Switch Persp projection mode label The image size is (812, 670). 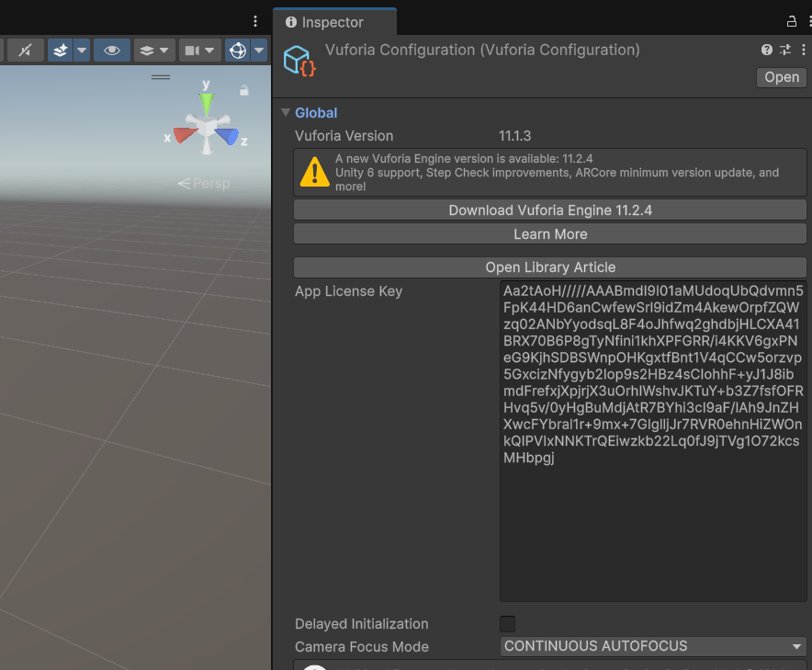click(x=204, y=184)
